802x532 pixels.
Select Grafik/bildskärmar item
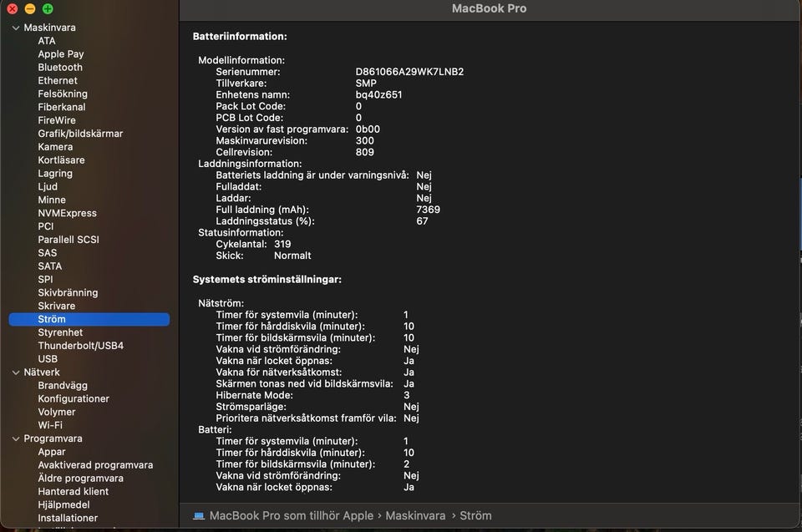tap(80, 134)
